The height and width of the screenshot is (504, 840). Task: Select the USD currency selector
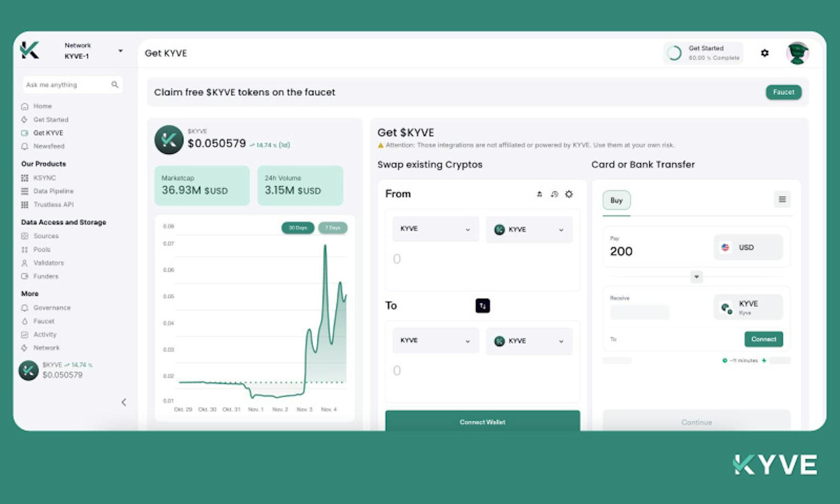[x=748, y=247]
